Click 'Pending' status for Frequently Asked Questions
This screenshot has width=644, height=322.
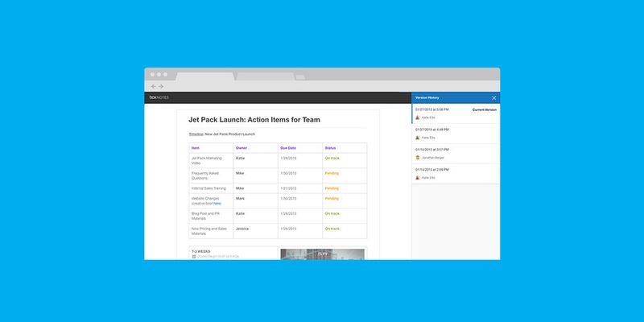point(332,173)
